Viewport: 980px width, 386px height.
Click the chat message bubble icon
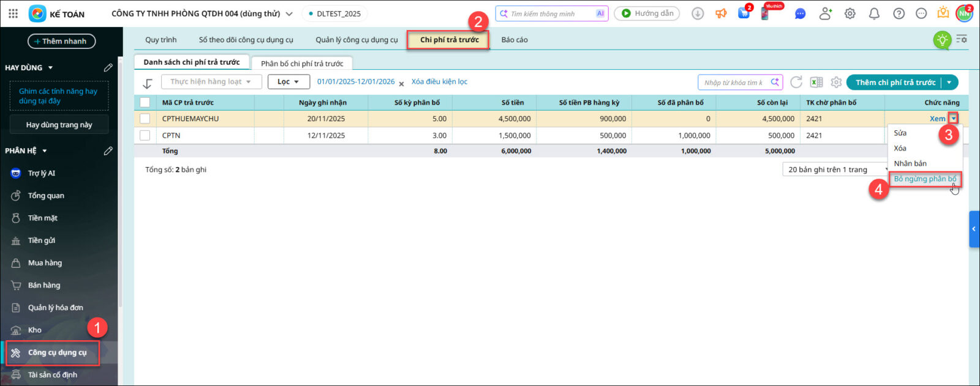(800, 13)
